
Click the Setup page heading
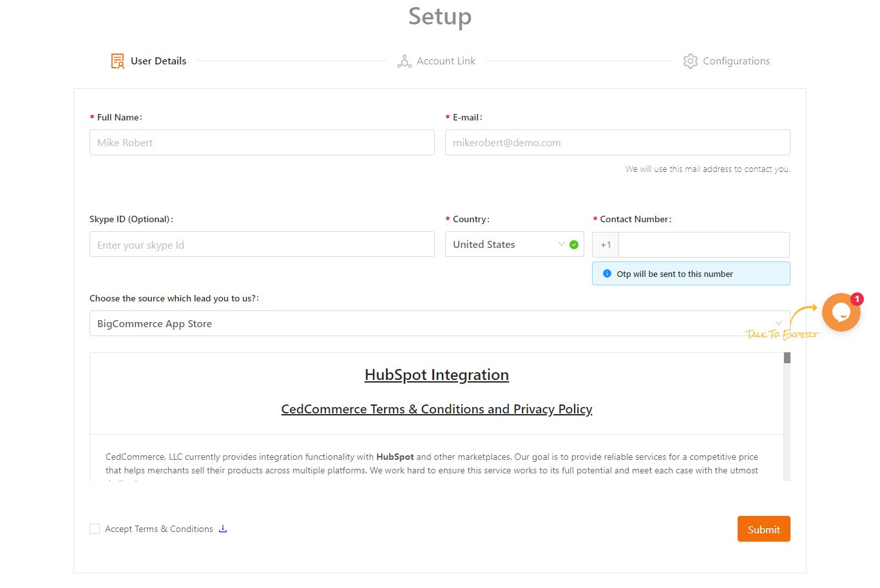pyautogui.click(x=440, y=16)
